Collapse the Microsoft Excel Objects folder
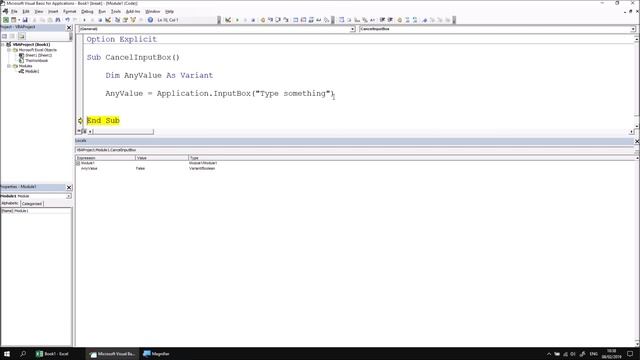This screenshot has height=360, width=640. coord(9,50)
